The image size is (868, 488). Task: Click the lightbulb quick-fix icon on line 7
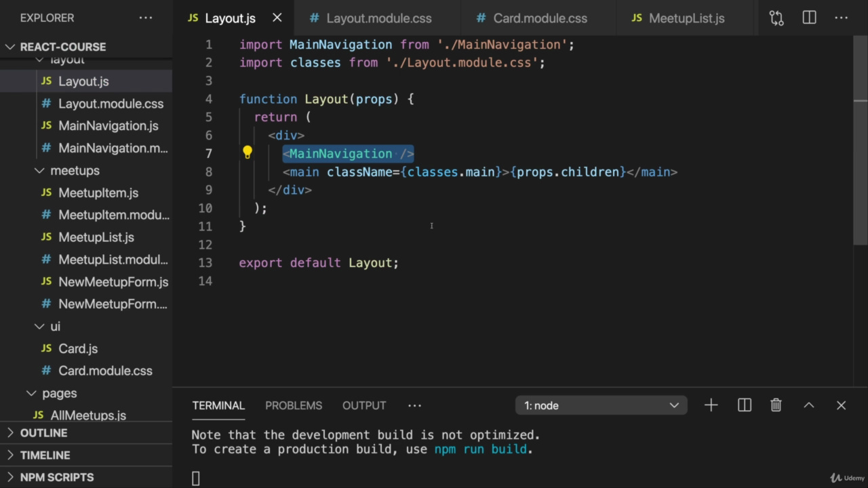tap(248, 153)
